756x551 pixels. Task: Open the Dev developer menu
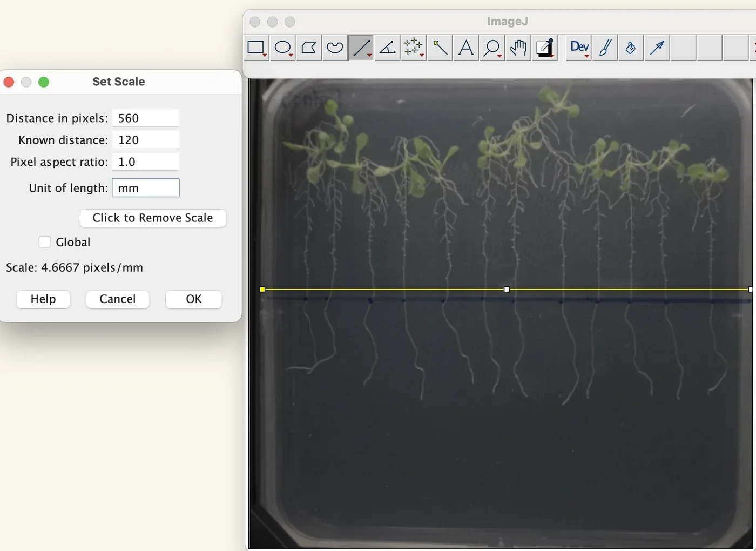click(579, 48)
